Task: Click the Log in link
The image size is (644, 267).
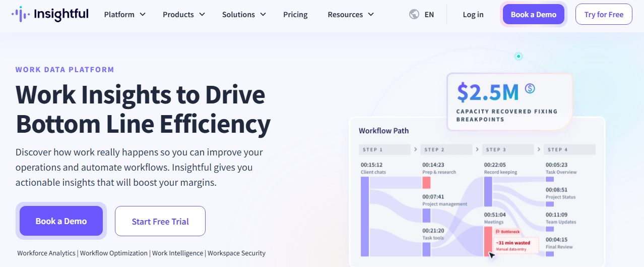Action: click(473, 15)
